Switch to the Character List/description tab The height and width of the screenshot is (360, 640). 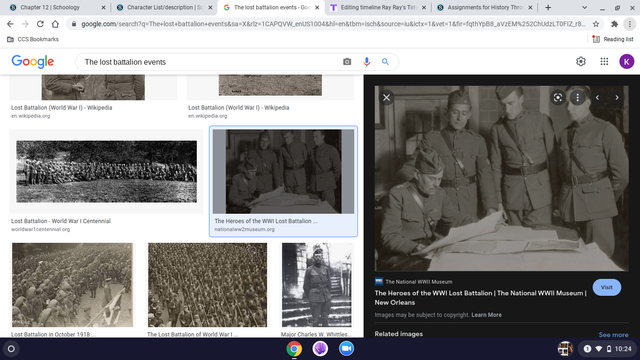point(165,7)
